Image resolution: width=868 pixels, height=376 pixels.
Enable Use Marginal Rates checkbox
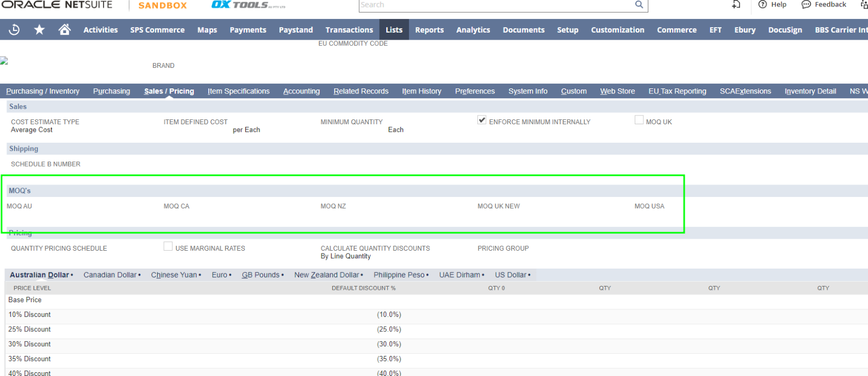[168, 246]
